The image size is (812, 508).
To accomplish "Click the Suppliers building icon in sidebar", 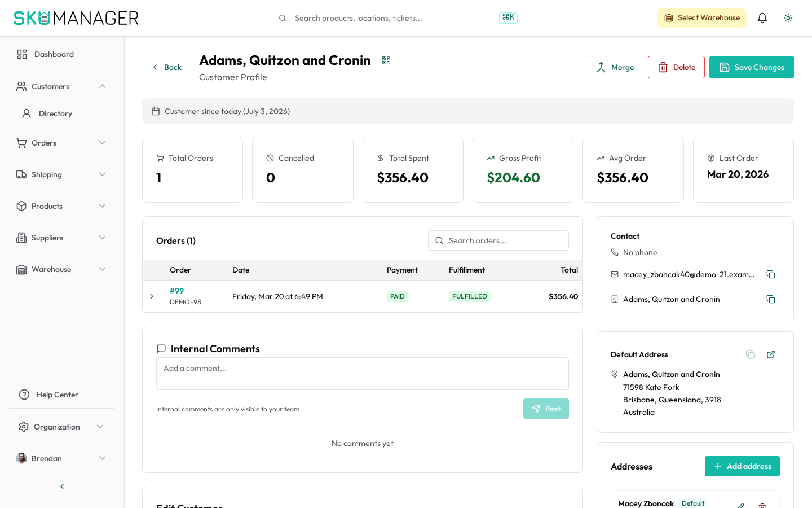I will click(x=21, y=238).
